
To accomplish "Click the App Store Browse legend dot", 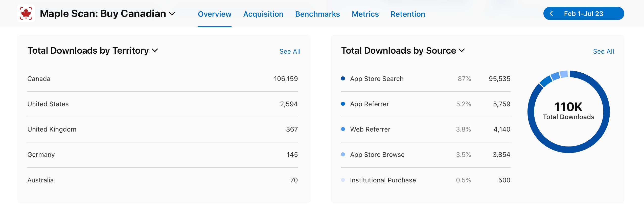I will [343, 154].
